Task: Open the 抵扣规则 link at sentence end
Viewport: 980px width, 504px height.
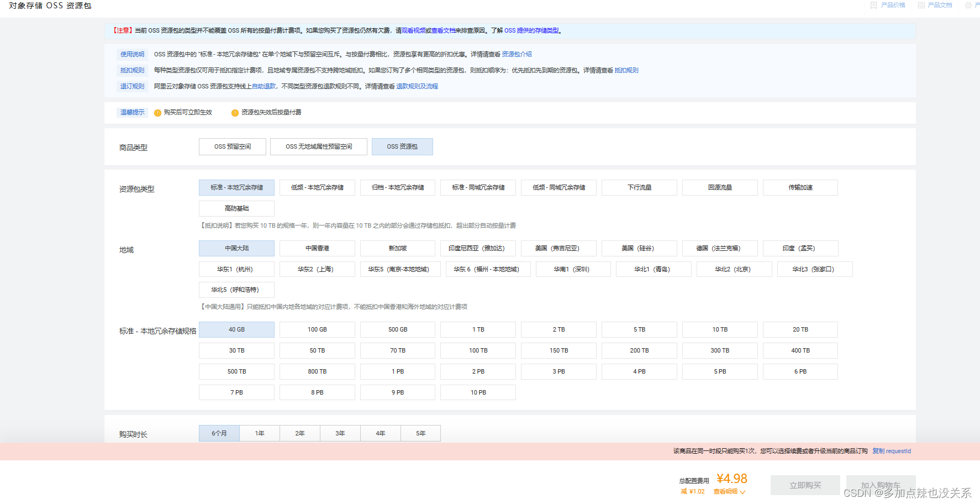Action: pyautogui.click(x=626, y=70)
